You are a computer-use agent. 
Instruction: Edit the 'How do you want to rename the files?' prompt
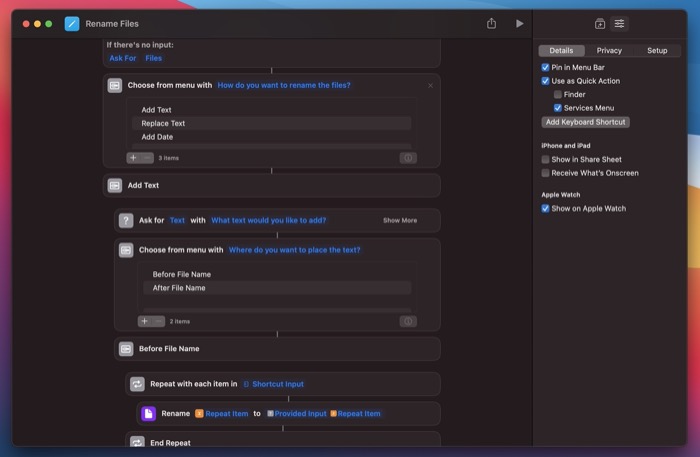click(x=284, y=85)
